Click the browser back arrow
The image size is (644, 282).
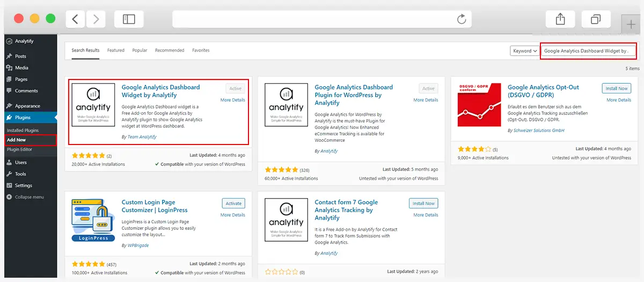coord(75,19)
